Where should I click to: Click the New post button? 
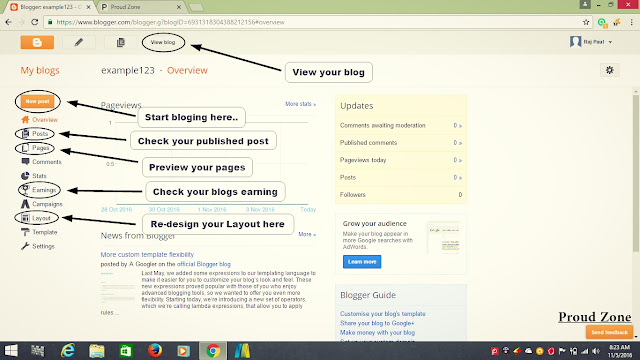[38, 101]
